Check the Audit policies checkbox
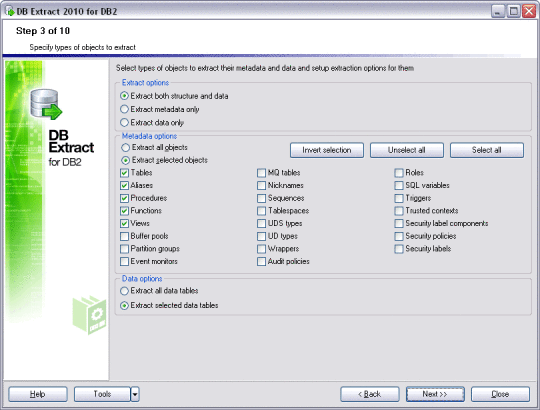The width and height of the screenshot is (540, 410). [x=261, y=262]
